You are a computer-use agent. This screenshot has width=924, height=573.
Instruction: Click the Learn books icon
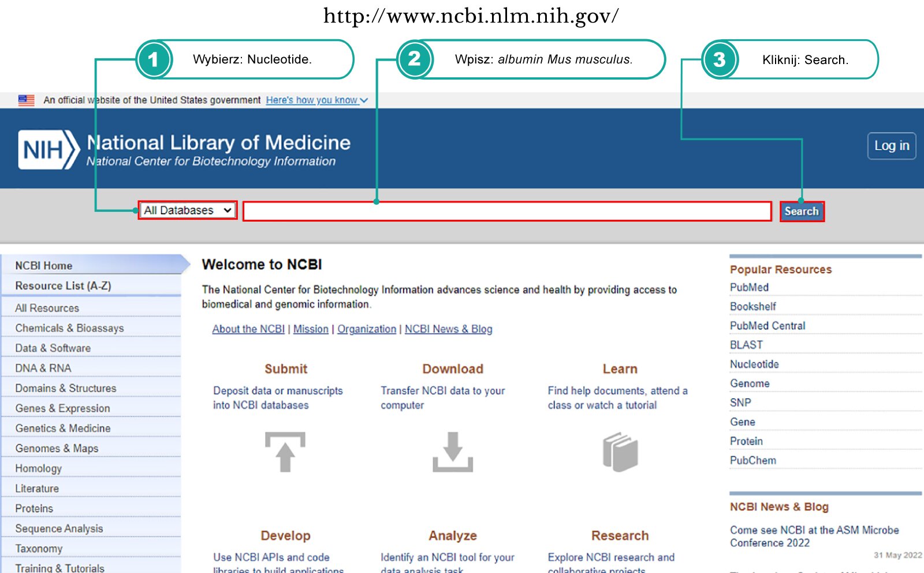pyautogui.click(x=620, y=452)
